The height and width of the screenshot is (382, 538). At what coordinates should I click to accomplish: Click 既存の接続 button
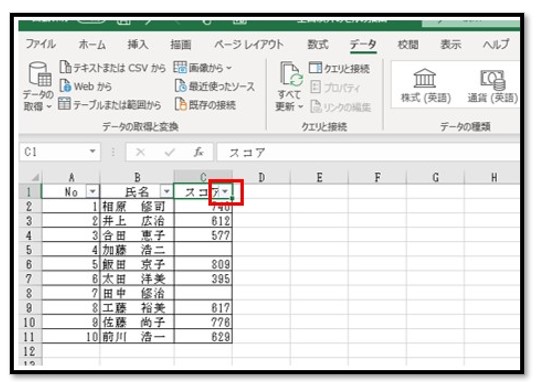(x=205, y=104)
